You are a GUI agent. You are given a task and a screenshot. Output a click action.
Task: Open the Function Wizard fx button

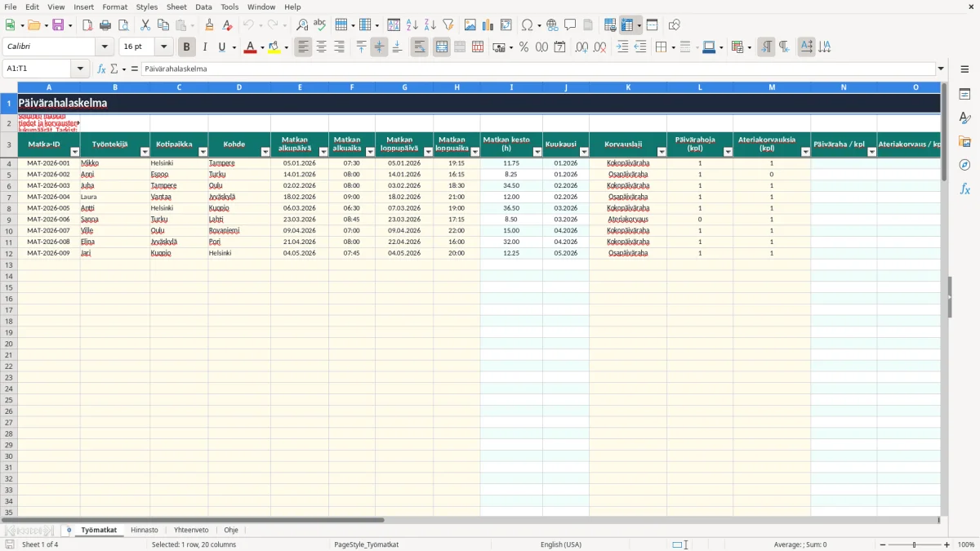pyautogui.click(x=102, y=69)
